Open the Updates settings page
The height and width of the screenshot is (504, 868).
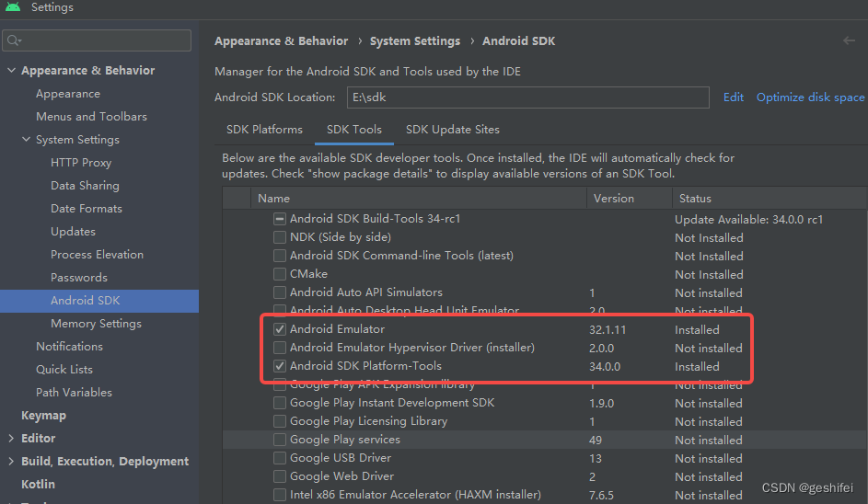click(x=73, y=231)
